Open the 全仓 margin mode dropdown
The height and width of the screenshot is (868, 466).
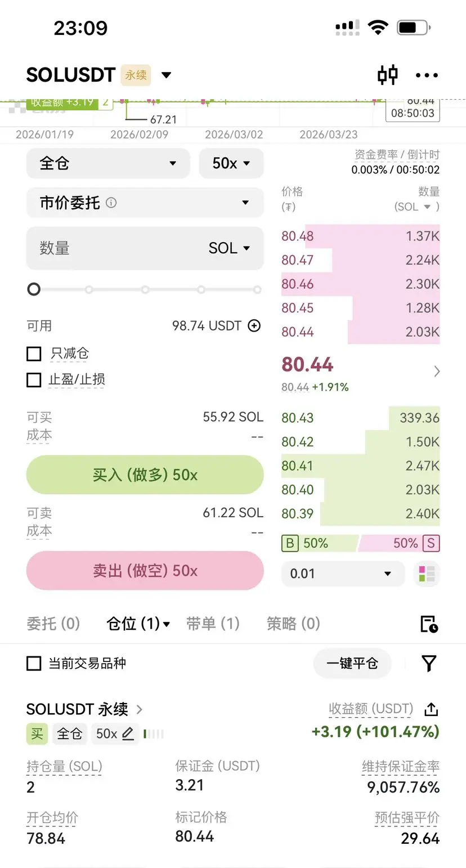tap(108, 164)
